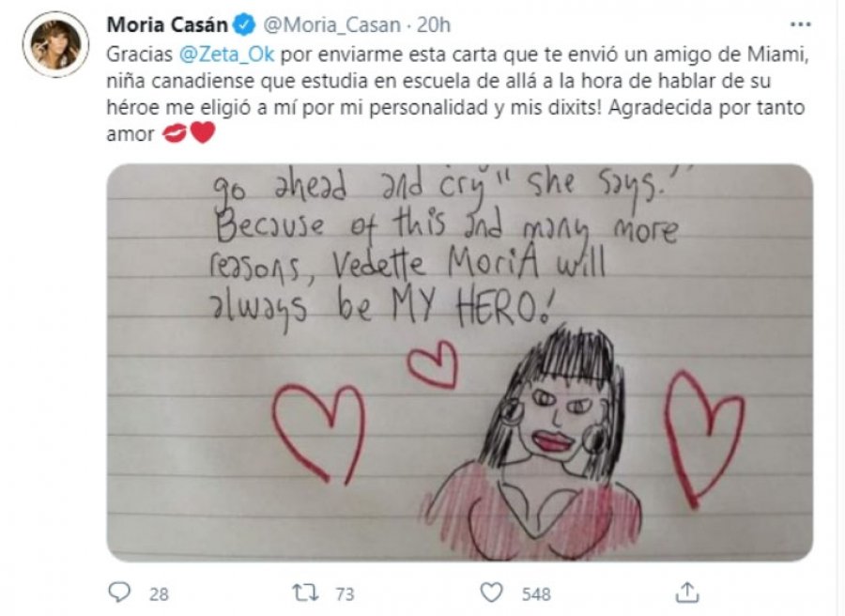This screenshot has width=845, height=616.
Task: Click the lips kiss emoji
Action: (175, 133)
